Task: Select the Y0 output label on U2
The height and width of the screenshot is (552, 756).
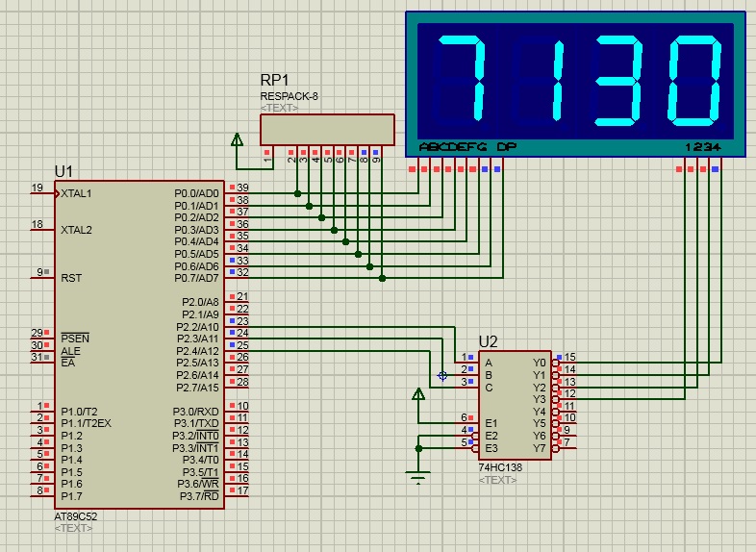Action: [x=539, y=363]
